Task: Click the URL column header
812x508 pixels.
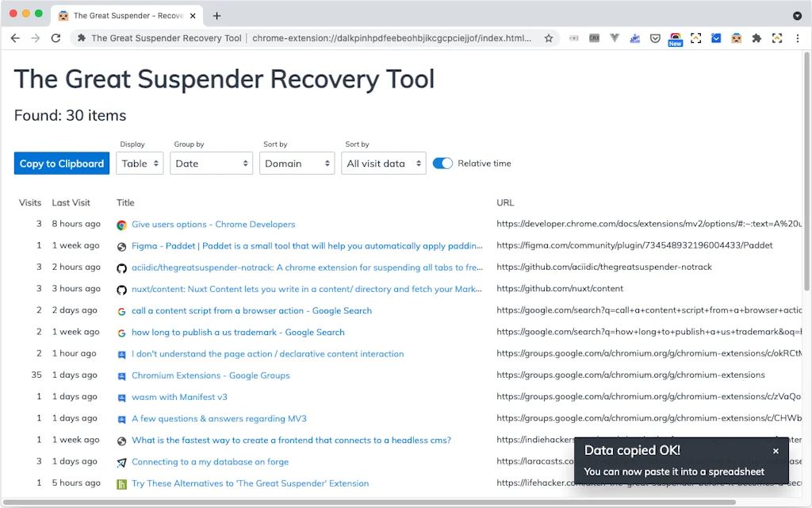Action: pyautogui.click(x=505, y=202)
